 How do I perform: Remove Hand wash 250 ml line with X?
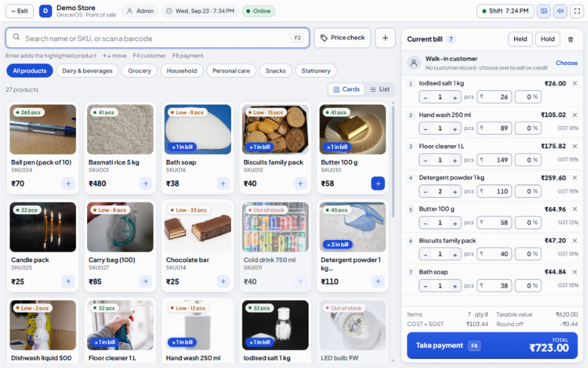(x=575, y=115)
